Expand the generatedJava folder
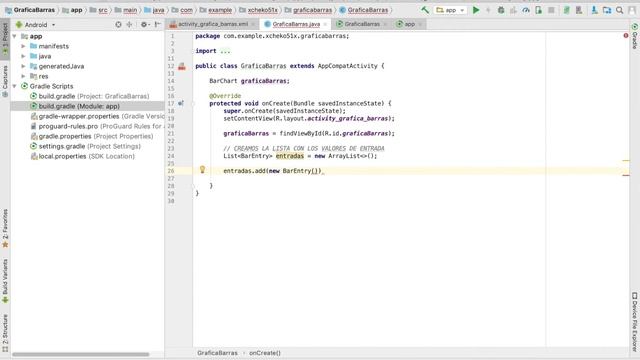 (23, 66)
